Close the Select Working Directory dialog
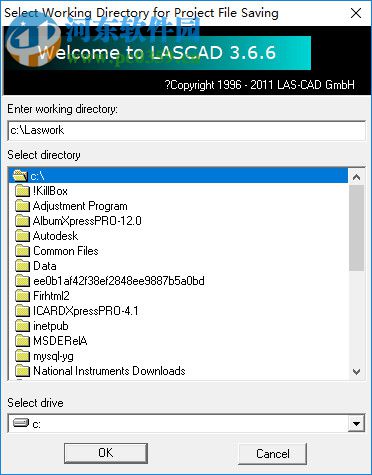372x475 pixels. (x=356, y=13)
